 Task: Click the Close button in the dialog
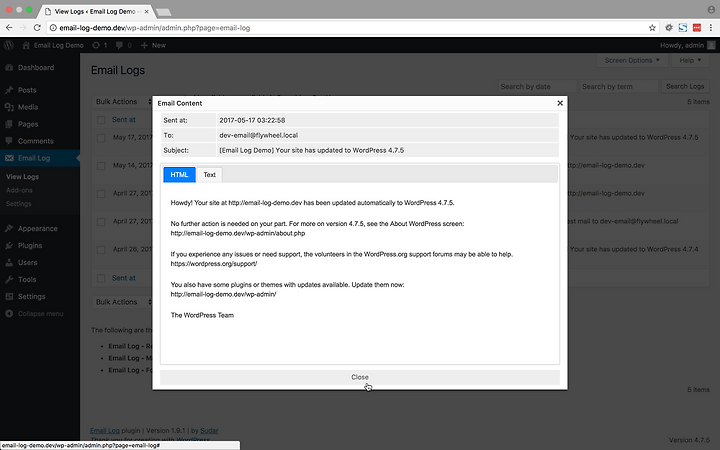pos(360,377)
